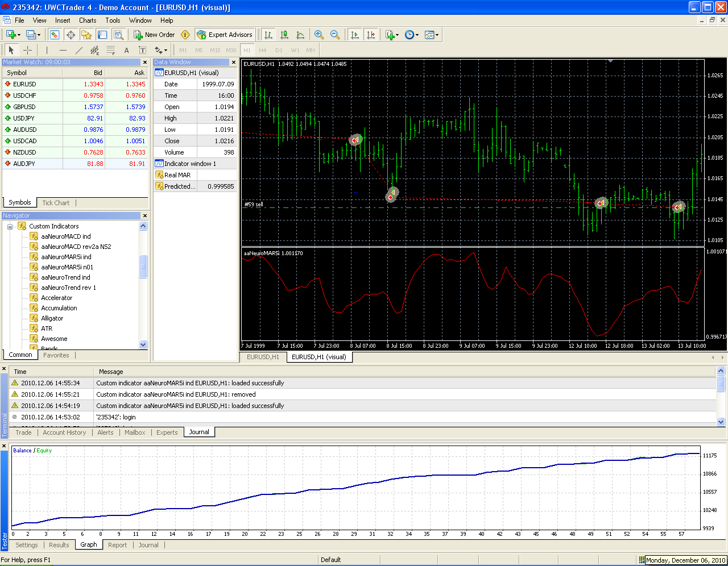
Task: Open the Indicators dropdown arrow
Action: [x=398, y=35]
